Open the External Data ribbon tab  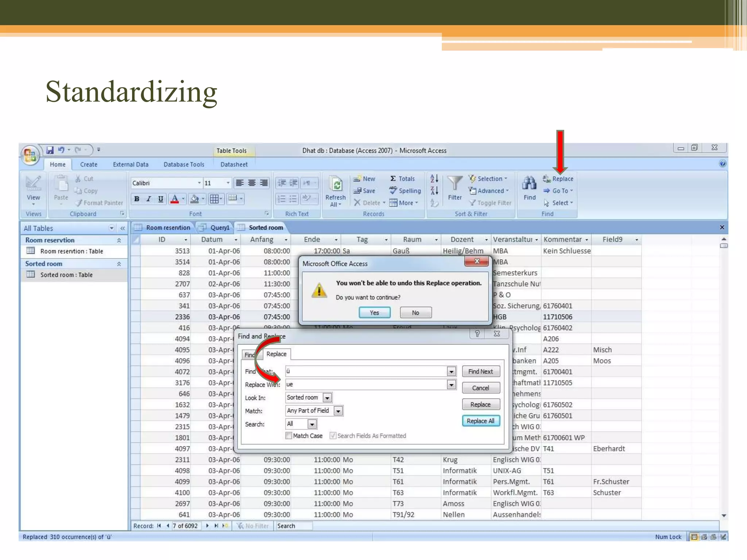click(131, 164)
